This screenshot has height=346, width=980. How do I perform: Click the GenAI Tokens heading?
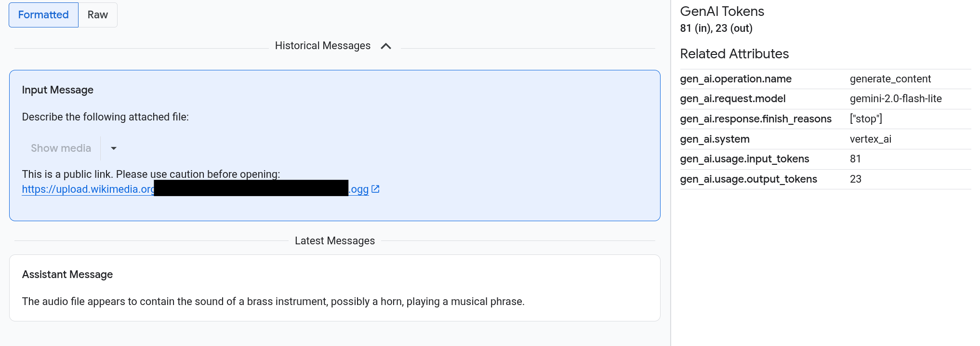tap(722, 12)
